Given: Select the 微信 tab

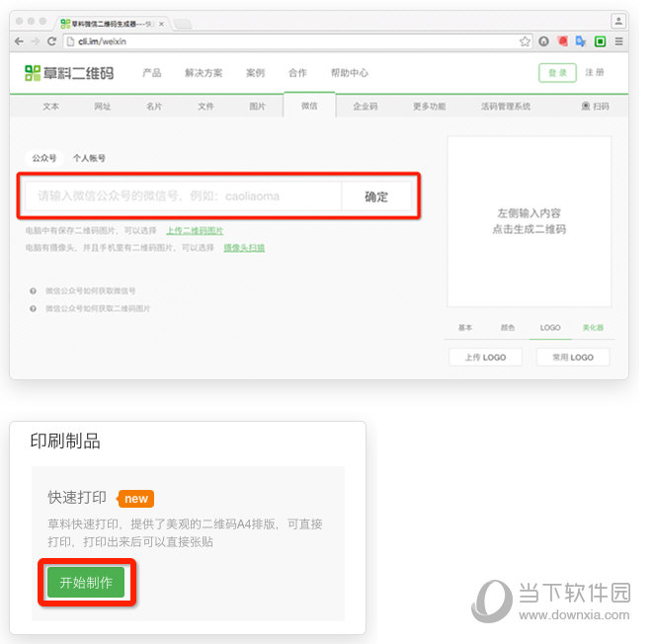Looking at the screenshot, I should (x=309, y=106).
